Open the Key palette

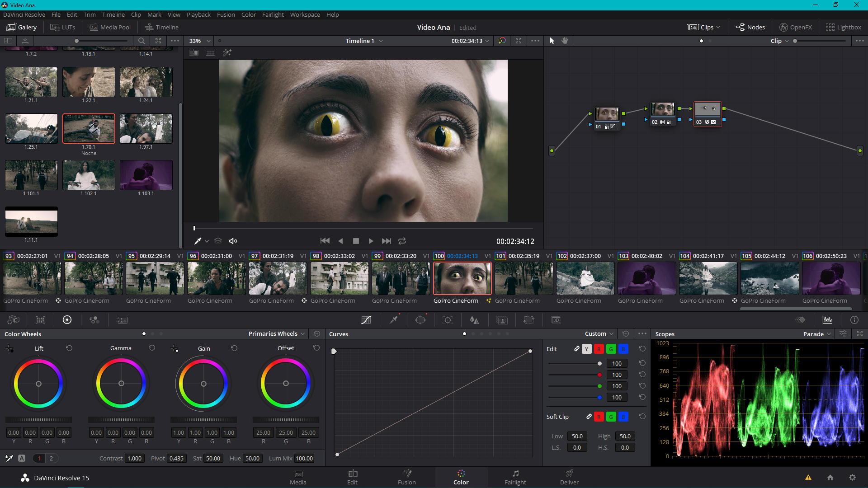tap(502, 320)
